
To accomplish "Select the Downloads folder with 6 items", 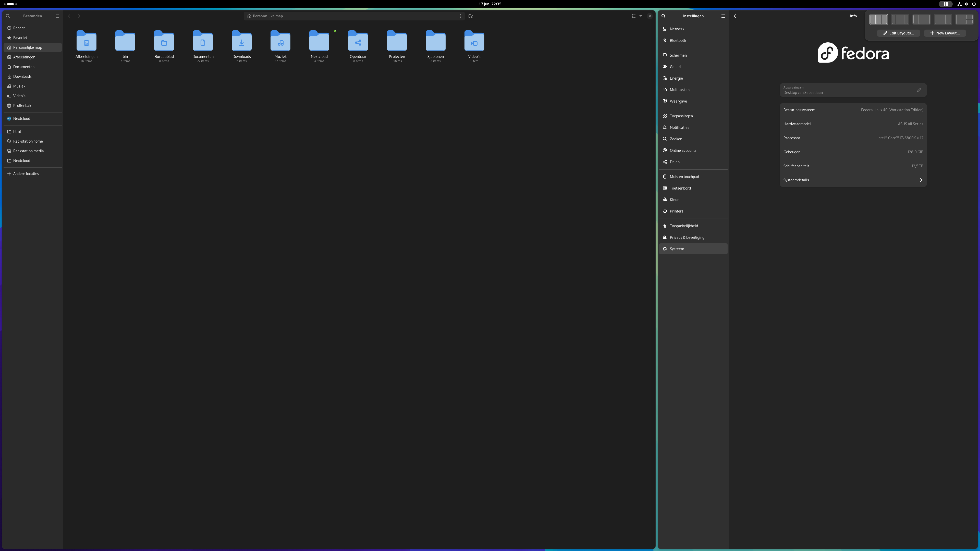I will (x=242, y=41).
